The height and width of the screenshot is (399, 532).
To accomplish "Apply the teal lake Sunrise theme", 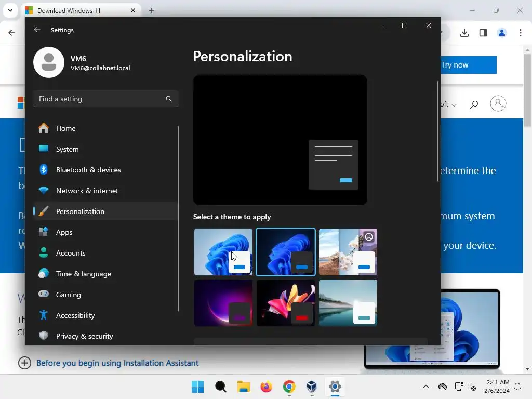I will click(x=348, y=303).
